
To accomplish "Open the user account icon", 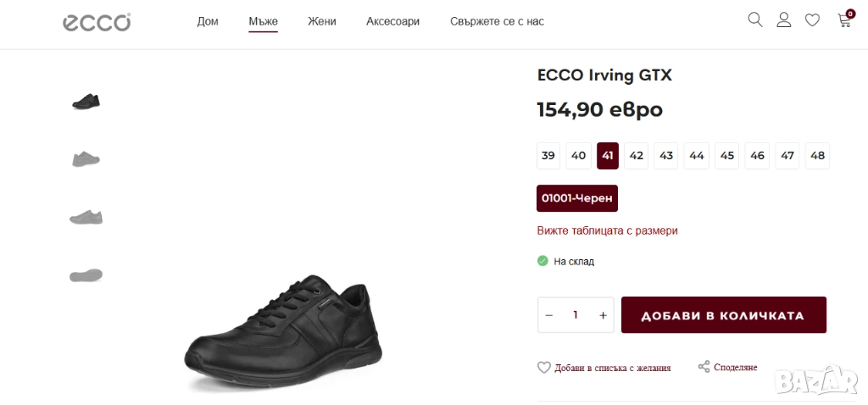I will tap(784, 19).
